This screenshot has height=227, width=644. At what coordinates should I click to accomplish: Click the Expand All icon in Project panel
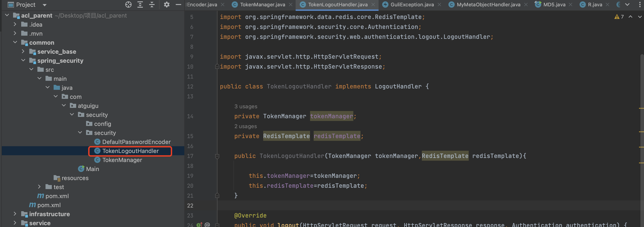click(x=140, y=5)
